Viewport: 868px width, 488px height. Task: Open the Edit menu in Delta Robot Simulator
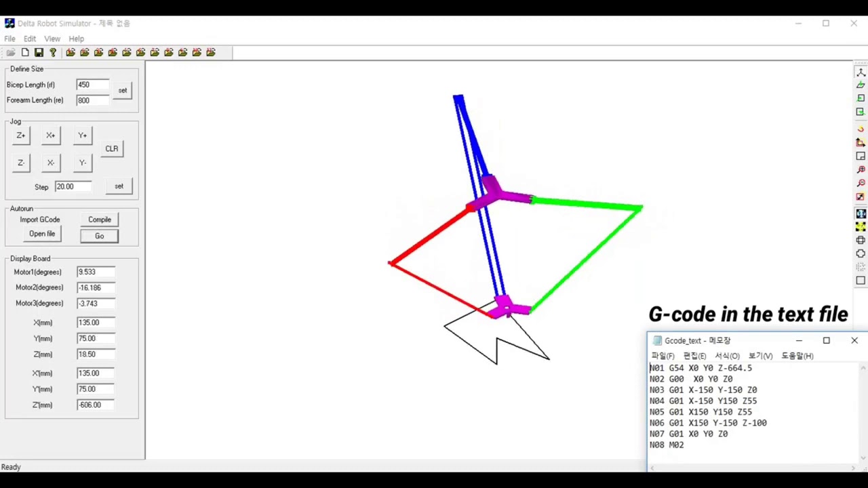coord(30,39)
